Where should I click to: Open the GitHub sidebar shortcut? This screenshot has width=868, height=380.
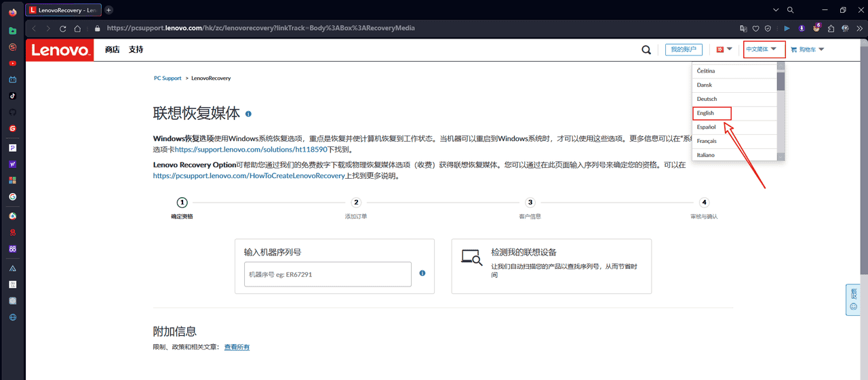[13, 112]
